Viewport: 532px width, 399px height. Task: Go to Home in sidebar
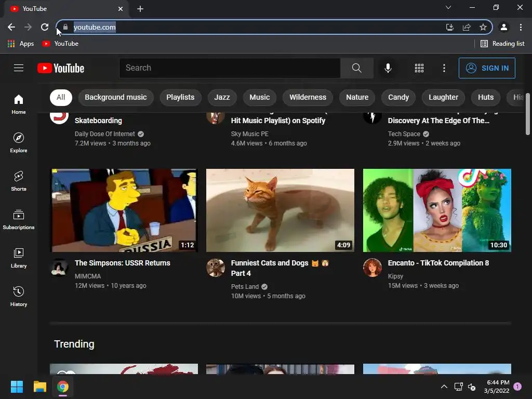click(x=19, y=104)
